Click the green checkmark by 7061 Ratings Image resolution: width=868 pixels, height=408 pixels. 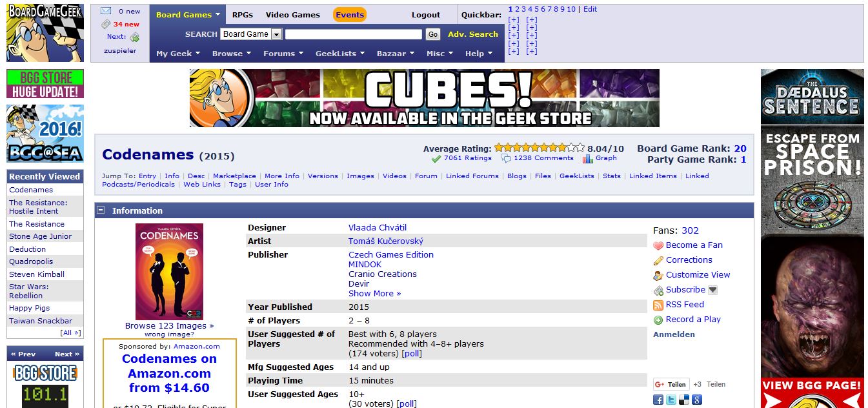(436, 159)
